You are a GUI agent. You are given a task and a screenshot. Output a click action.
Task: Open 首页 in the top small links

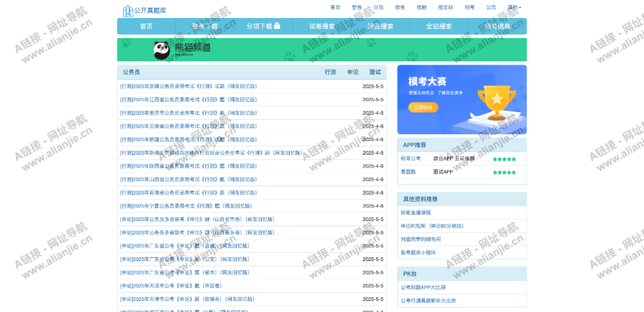tap(335, 7)
